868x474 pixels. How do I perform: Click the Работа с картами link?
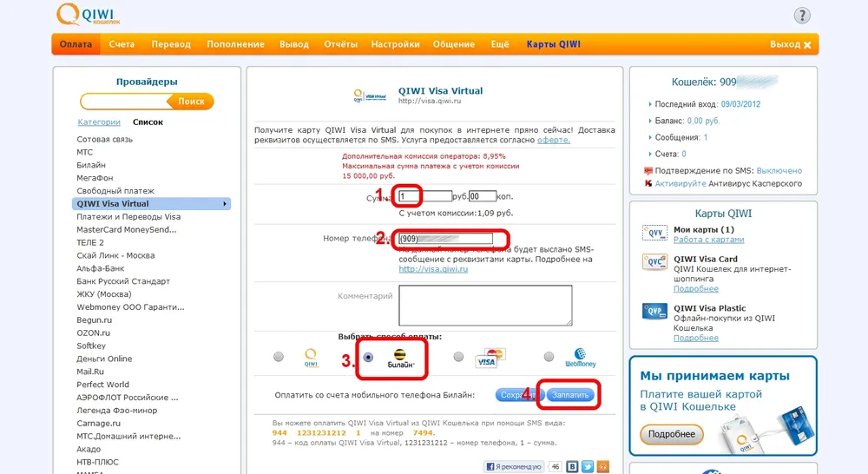(708, 240)
